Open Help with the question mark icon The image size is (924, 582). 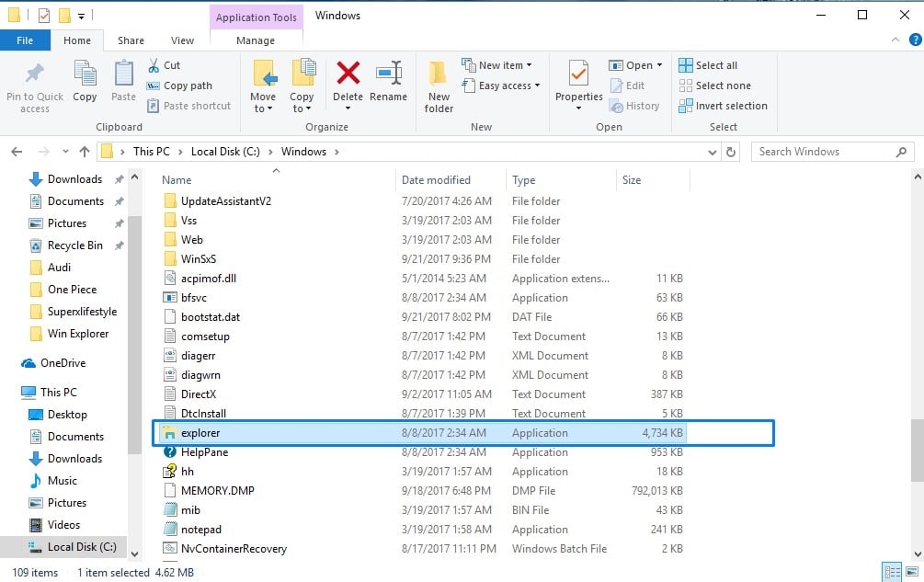pos(915,40)
